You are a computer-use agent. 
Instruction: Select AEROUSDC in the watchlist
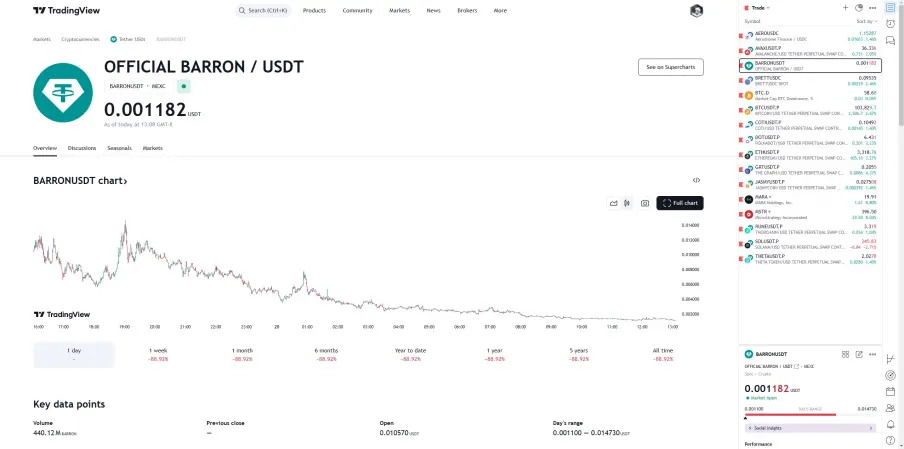[x=810, y=36]
